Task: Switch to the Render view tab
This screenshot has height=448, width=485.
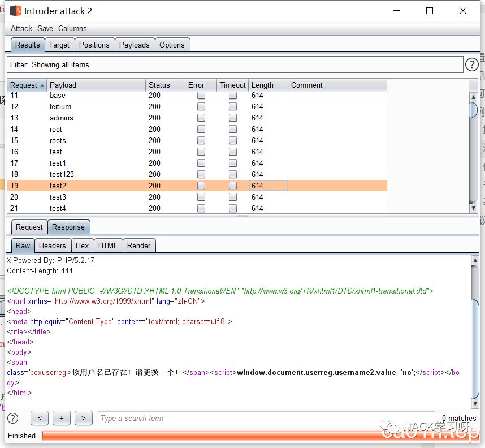Action: [139, 246]
